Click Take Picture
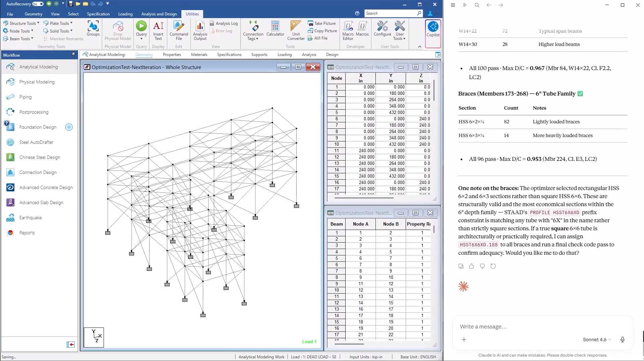 click(x=321, y=23)
